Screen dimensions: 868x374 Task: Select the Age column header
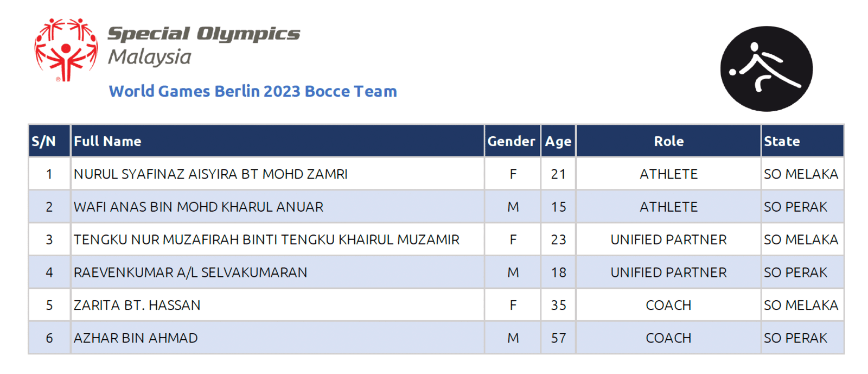(x=558, y=141)
